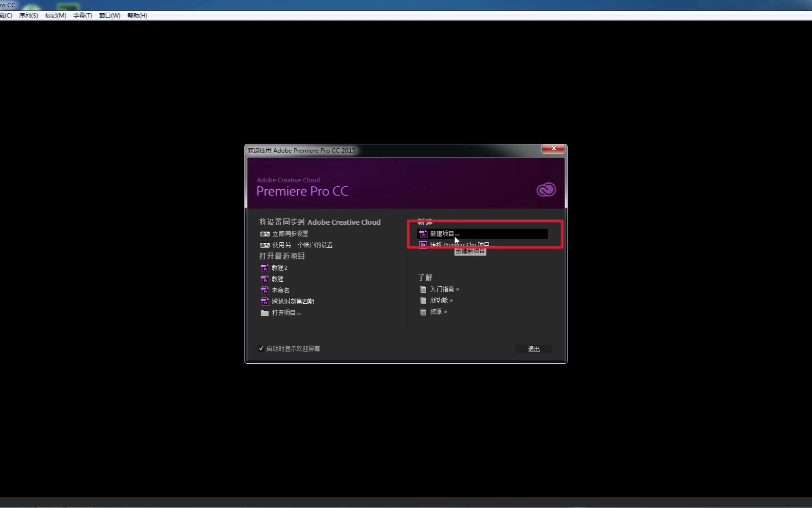Click the sync icon beside 立即同步设置

(264, 234)
